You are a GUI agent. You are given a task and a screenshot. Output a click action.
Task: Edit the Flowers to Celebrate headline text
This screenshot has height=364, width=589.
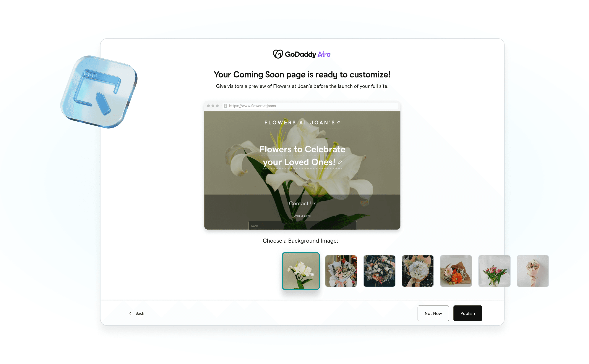click(x=302, y=156)
